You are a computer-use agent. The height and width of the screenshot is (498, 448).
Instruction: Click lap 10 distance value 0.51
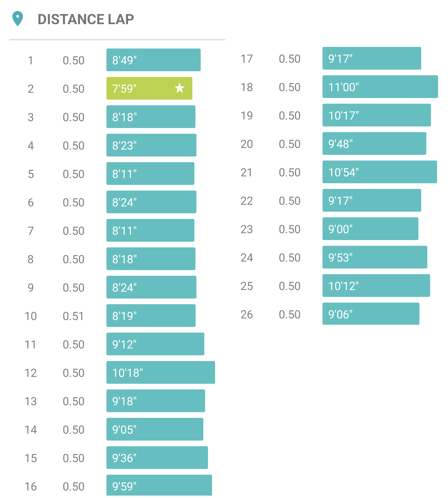pyautogui.click(x=73, y=316)
